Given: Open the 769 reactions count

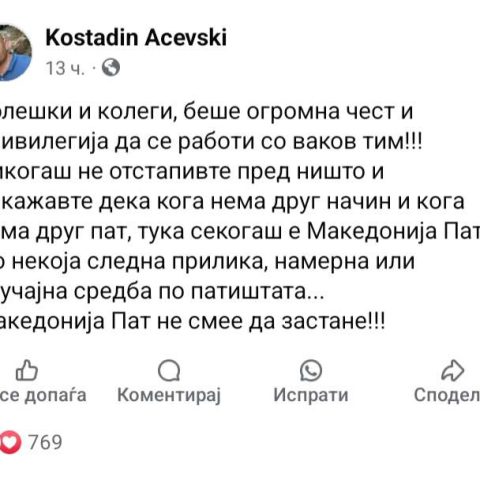Looking at the screenshot, I should point(45,442).
